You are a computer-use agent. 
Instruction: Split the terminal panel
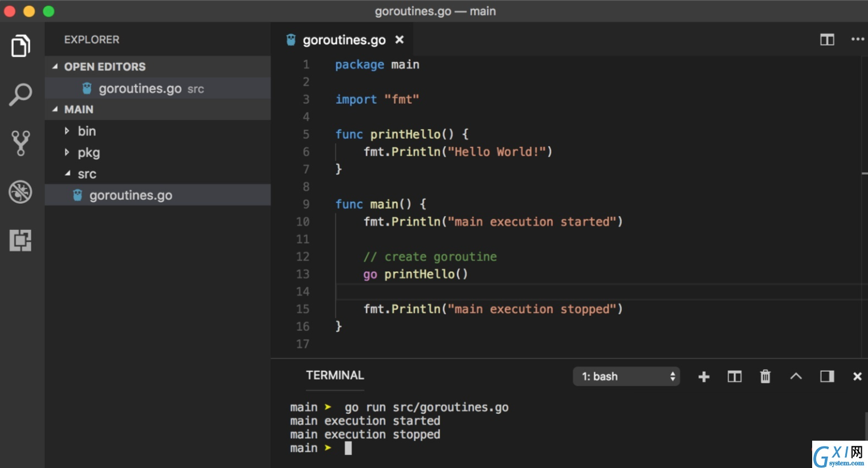click(x=735, y=376)
